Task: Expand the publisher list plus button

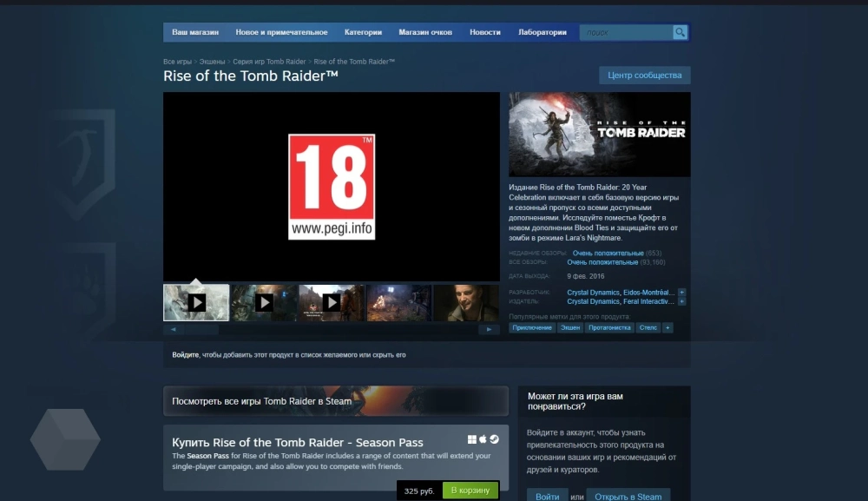Action: [x=681, y=301]
